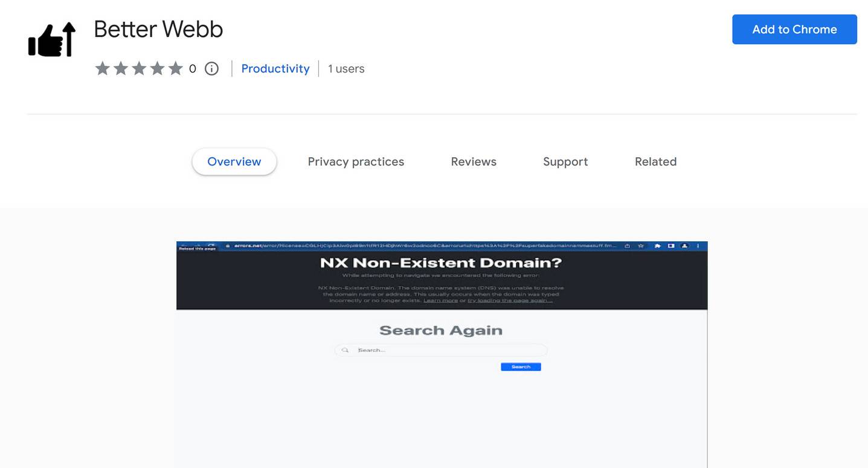Image resolution: width=868 pixels, height=468 pixels.
Task: Click the fifth rating star
Action: pos(176,69)
